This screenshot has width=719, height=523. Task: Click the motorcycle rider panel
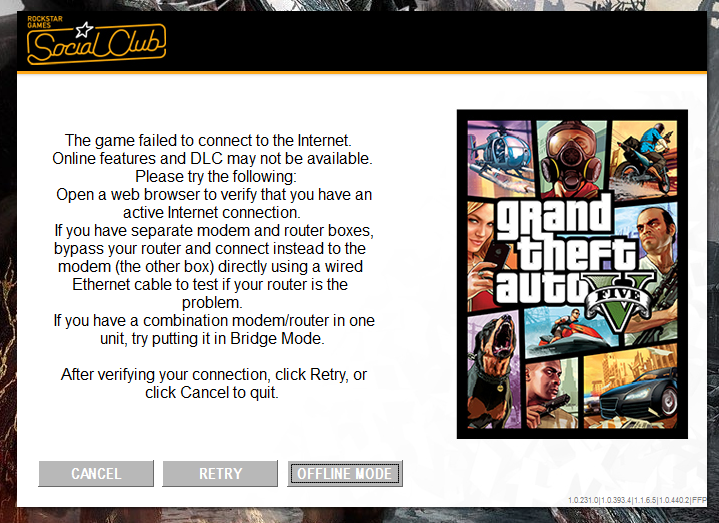point(644,158)
